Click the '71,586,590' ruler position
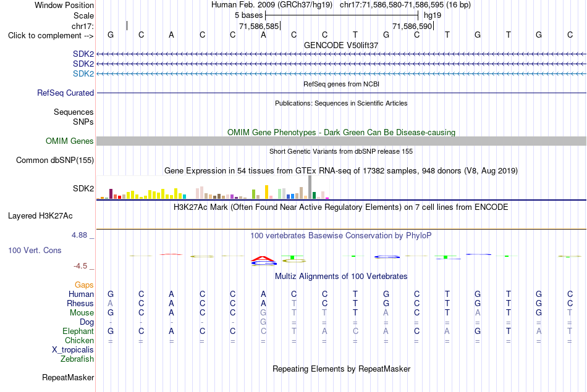The height and width of the screenshot is (392, 587). point(412,26)
